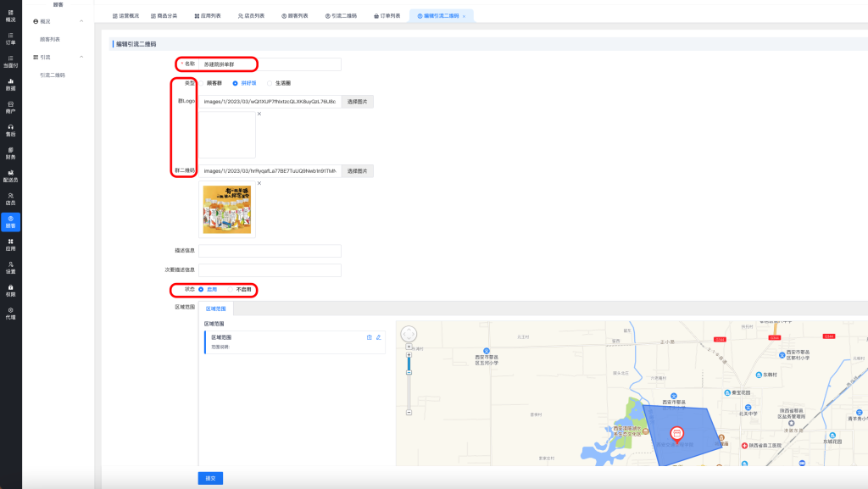
Task: Open 引流二维码 in the side menu tree
Action: [53, 75]
